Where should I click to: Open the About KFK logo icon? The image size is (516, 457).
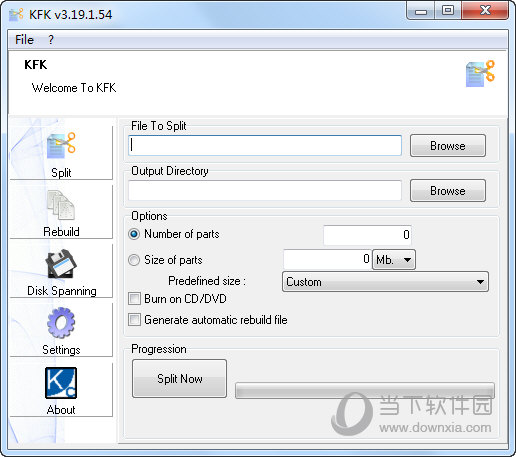(x=61, y=383)
